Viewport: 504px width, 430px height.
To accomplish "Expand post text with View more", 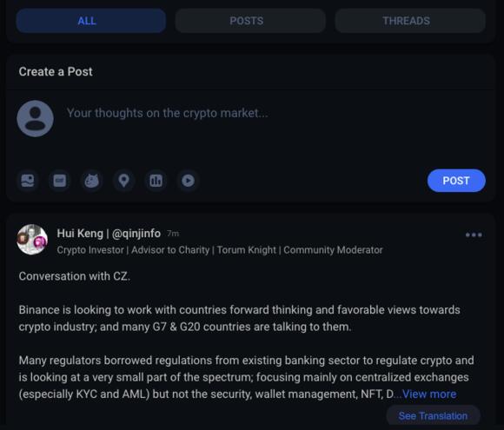I will 429,394.
